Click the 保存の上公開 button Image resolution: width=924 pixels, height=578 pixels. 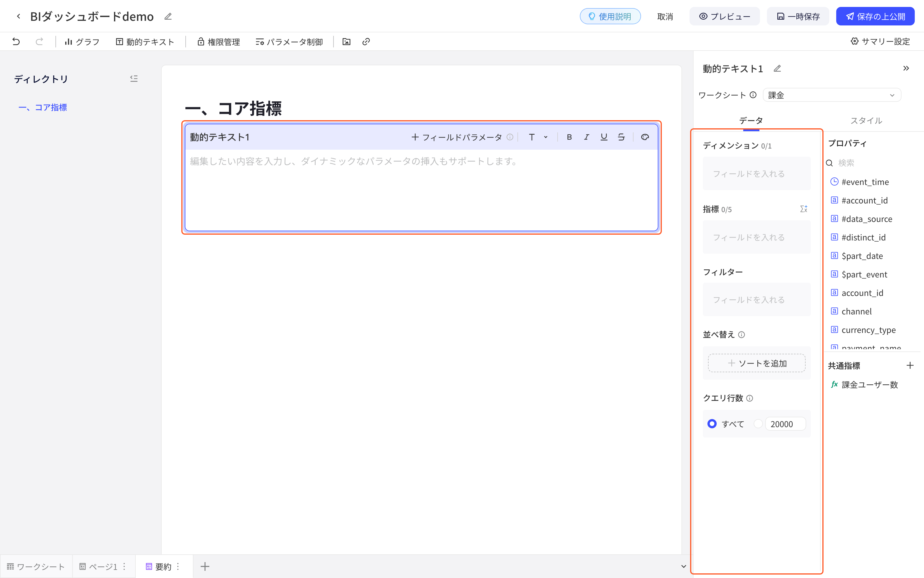(x=875, y=16)
